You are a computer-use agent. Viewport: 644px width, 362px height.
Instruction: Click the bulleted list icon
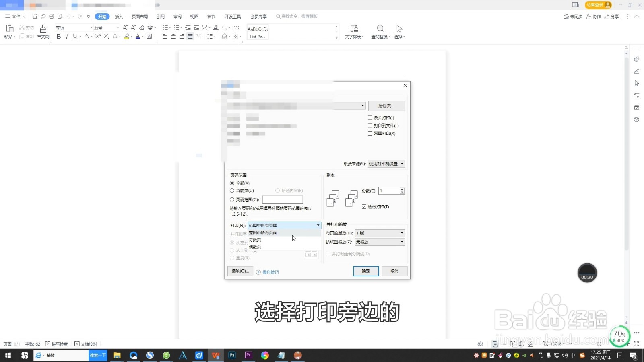coord(165,27)
